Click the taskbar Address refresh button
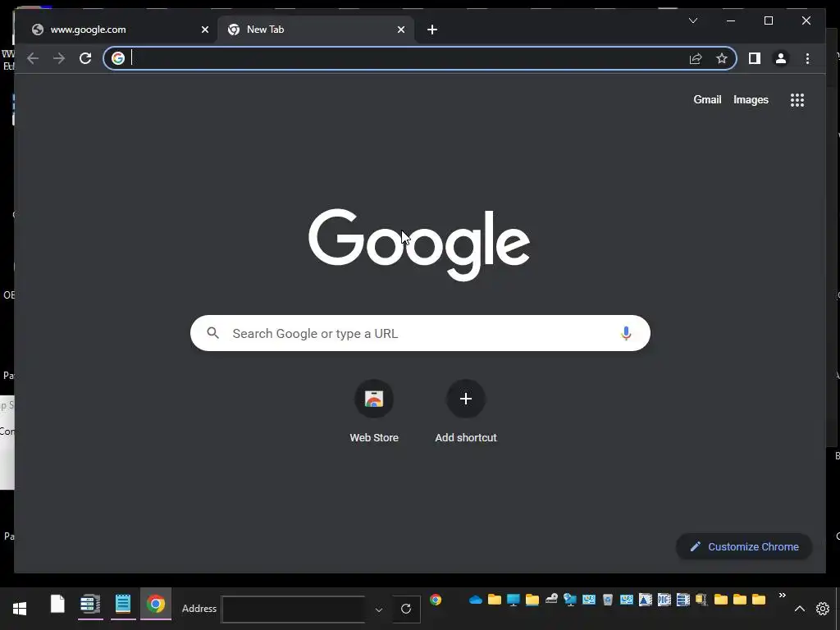Viewport: 840px width, 630px height. pos(406,609)
